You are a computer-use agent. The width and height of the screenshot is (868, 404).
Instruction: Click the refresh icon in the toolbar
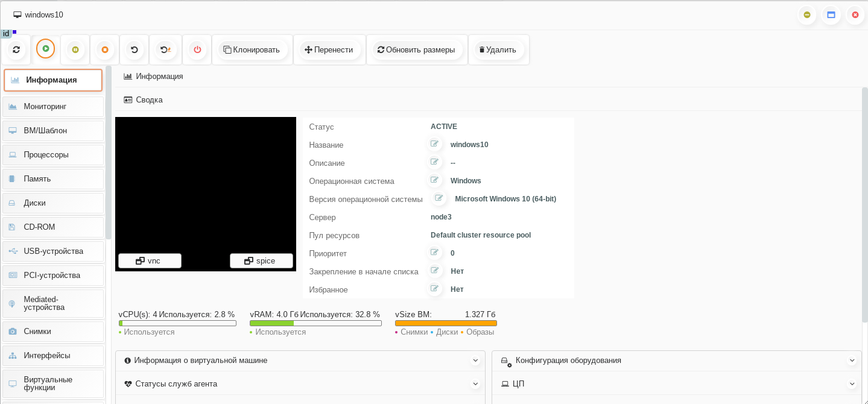(16, 49)
